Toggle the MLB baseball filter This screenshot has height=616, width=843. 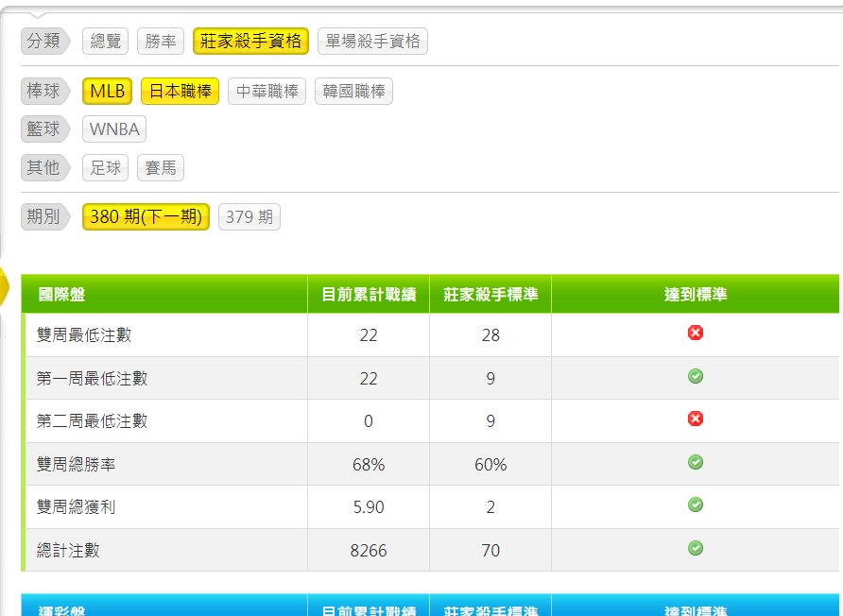coord(107,92)
